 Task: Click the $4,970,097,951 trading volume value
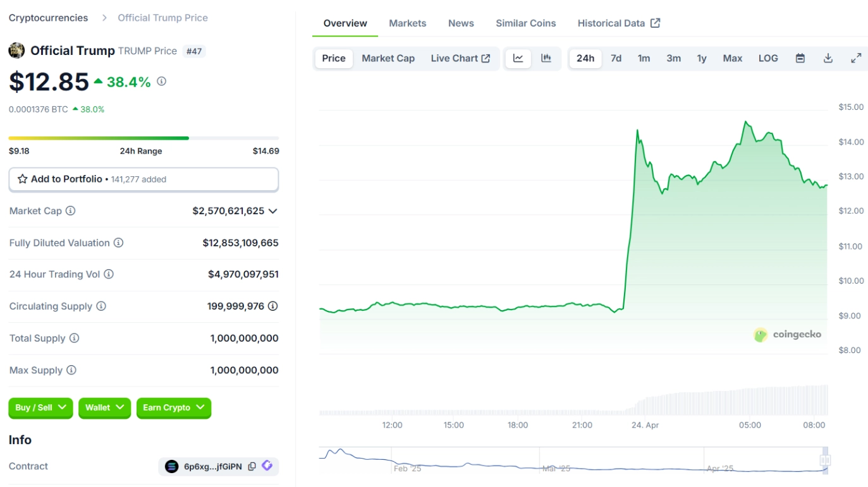click(x=243, y=274)
